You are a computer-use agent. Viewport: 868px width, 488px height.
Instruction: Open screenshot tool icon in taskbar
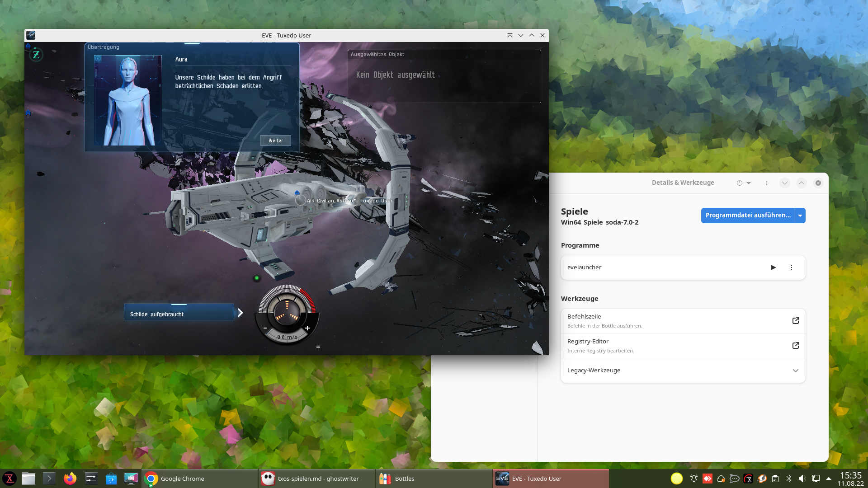(131, 479)
